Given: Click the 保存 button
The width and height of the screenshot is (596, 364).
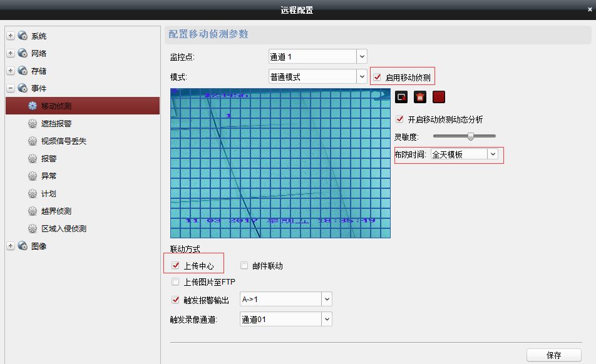Looking at the screenshot, I should [553, 355].
